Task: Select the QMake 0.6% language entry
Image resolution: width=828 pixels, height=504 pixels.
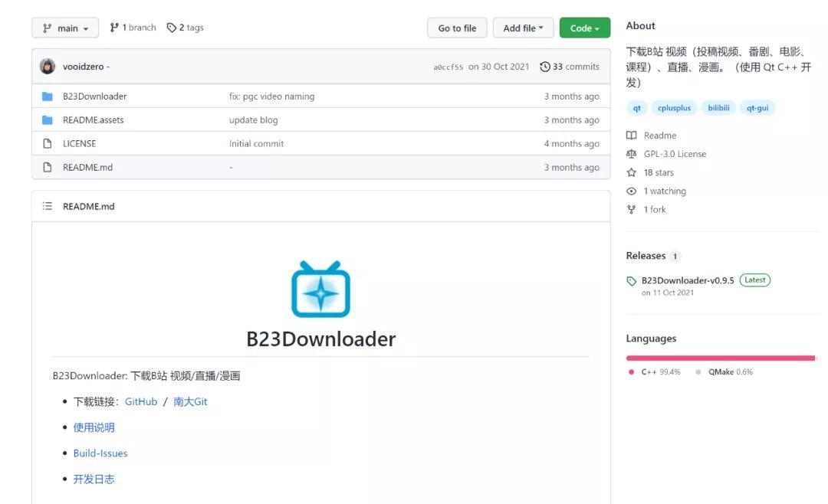Action: point(731,372)
